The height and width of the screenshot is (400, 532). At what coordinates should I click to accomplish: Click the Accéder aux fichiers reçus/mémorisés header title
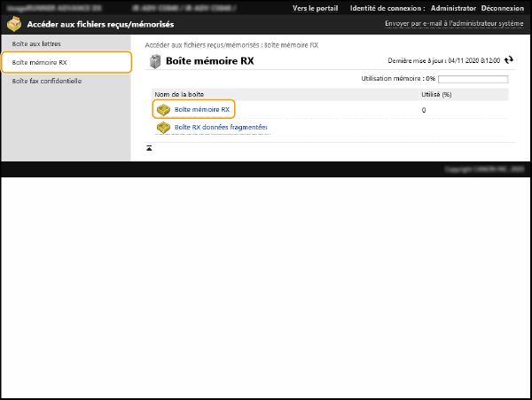100,24
